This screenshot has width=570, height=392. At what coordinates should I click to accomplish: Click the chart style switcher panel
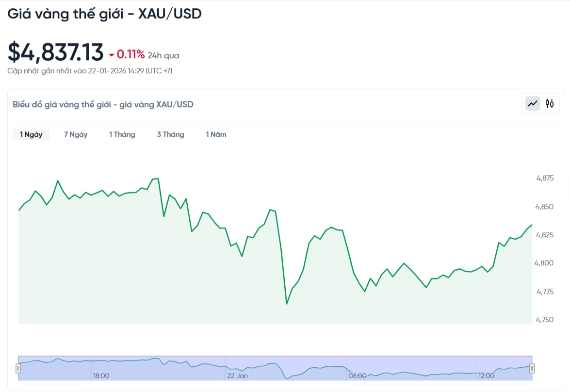[x=540, y=103]
